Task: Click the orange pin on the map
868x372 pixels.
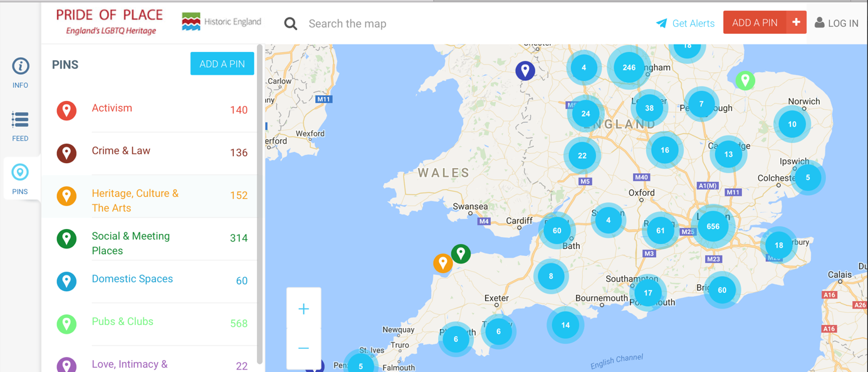Action: point(442,262)
